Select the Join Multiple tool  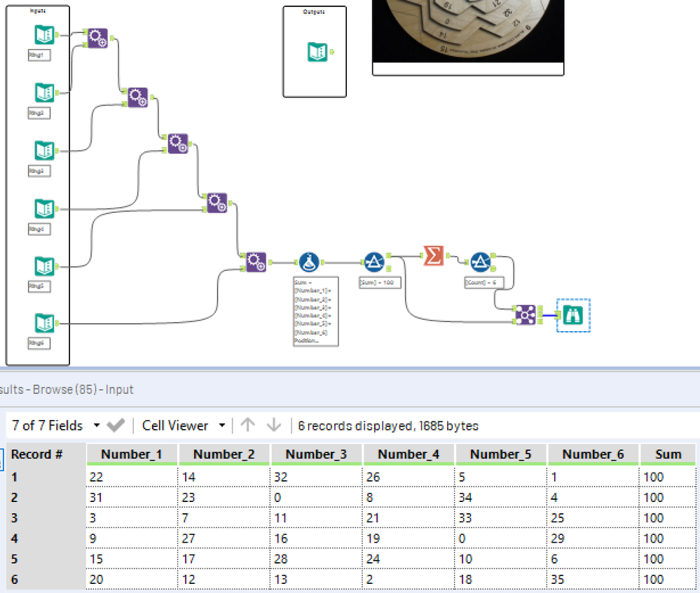[526, 315]
